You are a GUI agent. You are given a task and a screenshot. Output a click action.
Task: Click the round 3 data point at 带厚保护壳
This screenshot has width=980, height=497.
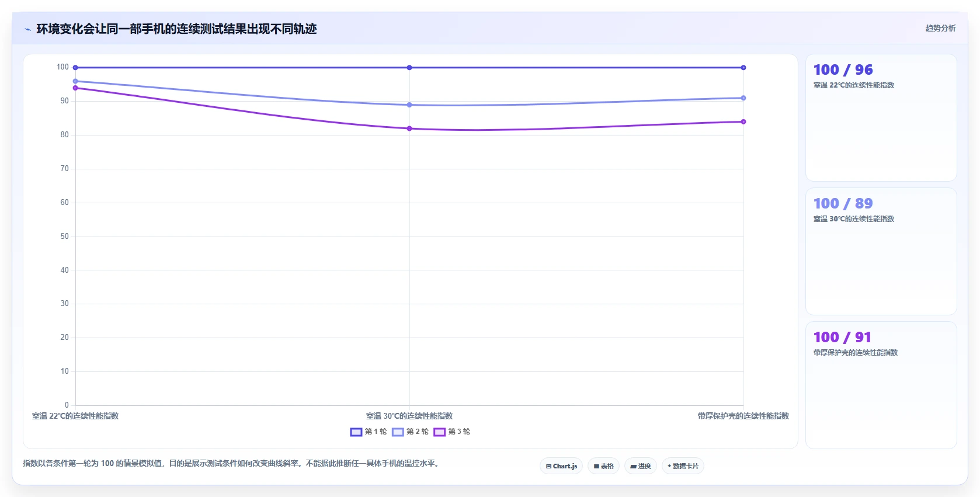click(743, 122)
